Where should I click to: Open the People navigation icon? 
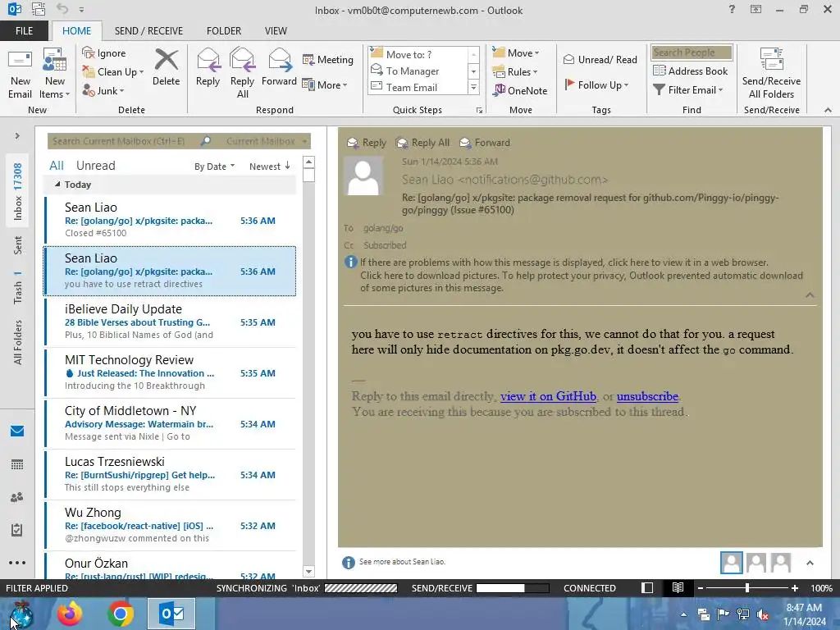click(x=17, y=497)
